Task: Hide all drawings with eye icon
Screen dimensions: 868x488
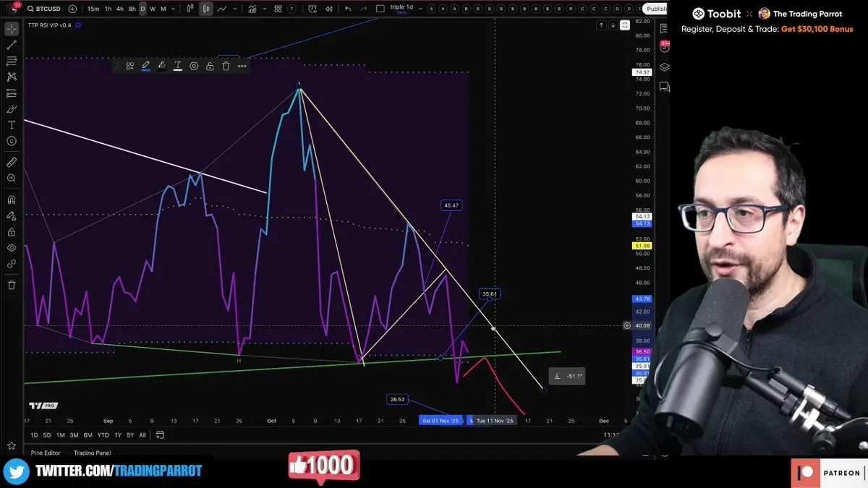Action: coord(12,248)
